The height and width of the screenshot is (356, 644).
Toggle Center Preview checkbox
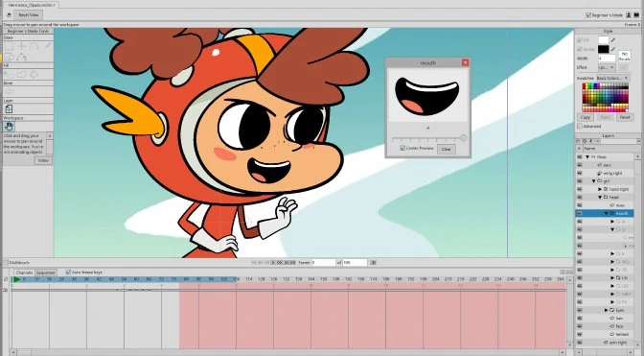[402, 148]
